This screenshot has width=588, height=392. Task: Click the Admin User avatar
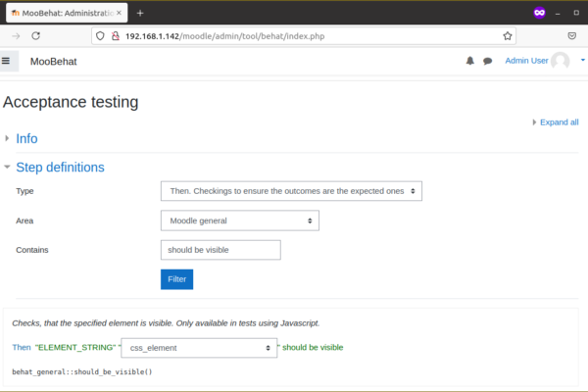click(561, 61)
